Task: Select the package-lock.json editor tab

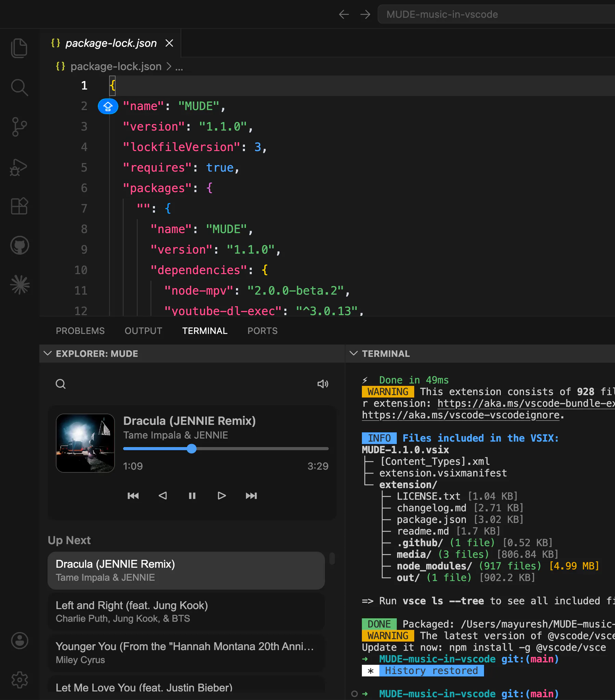Action: click(x=111, y=43)
